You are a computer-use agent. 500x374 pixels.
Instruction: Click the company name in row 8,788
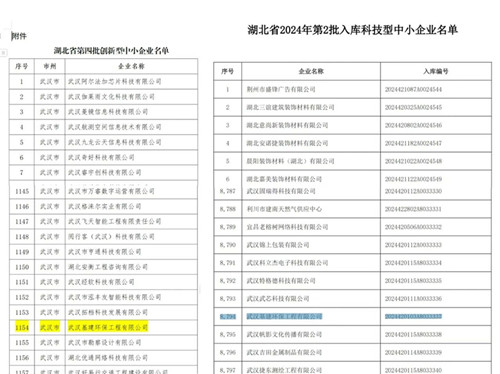click(x=284, y=209)
